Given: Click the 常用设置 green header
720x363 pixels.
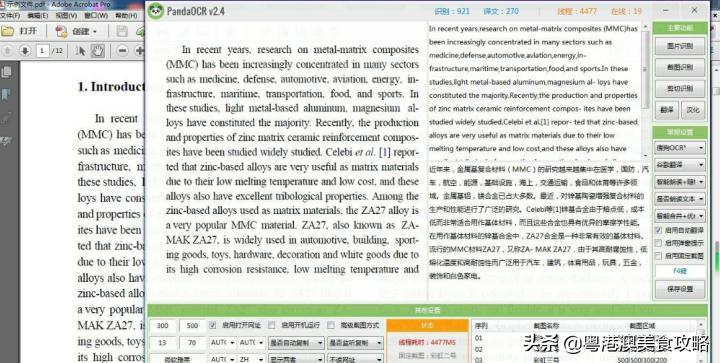Looking at the screenshot, I should tap(680, 132).
